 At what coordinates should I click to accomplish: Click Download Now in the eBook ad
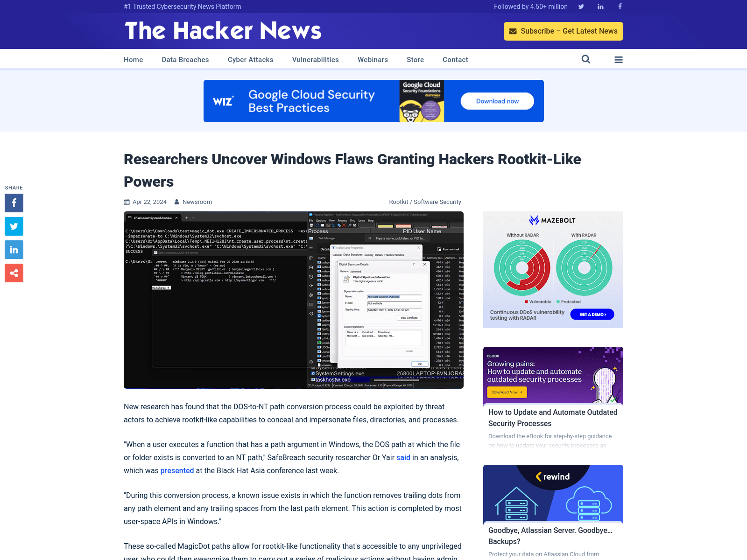(507, 392)
